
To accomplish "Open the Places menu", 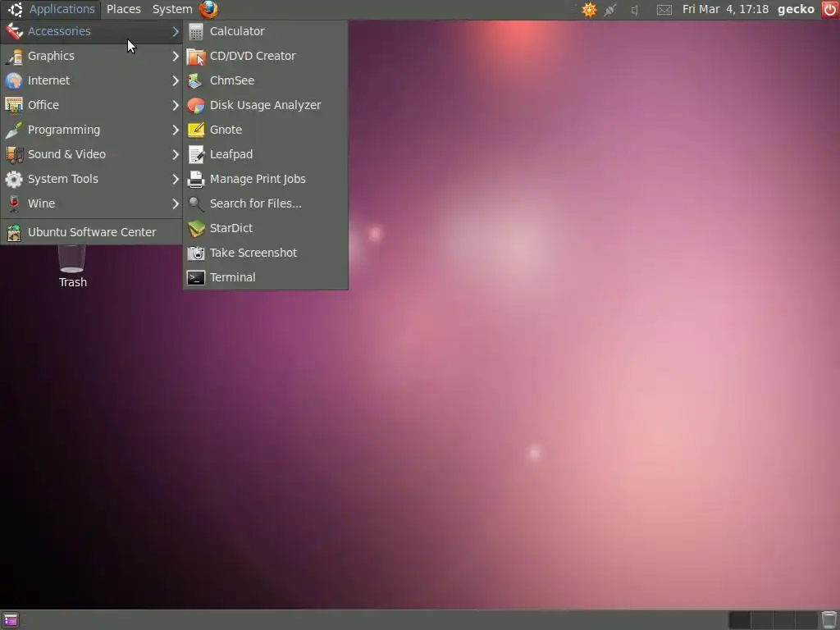I will coord(124,9).
